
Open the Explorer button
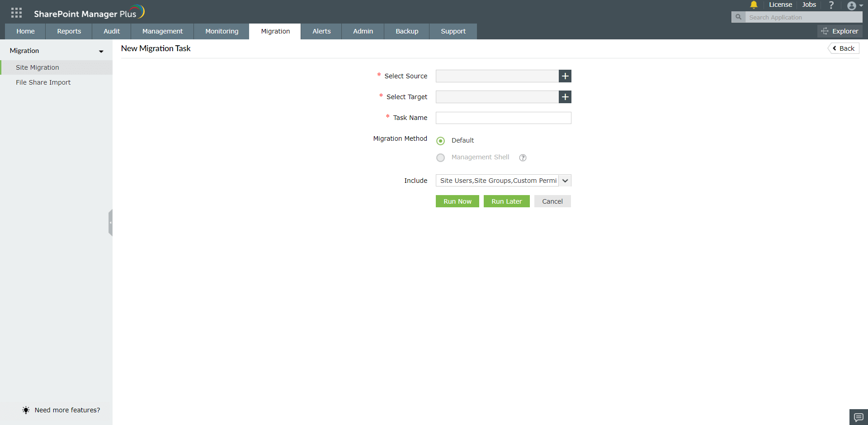pyautogui.click(x=840, y=31)
